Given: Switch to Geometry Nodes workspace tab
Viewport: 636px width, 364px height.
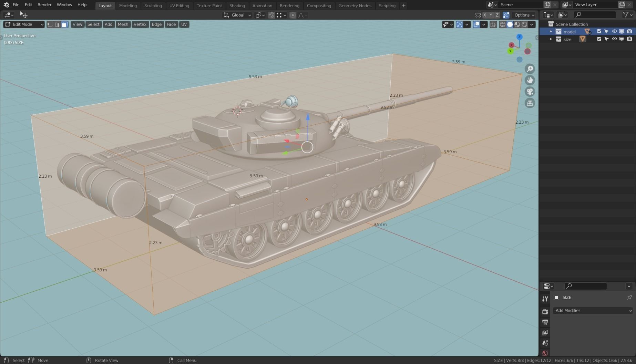Looking at the screenshot, I should pos(355,6).
